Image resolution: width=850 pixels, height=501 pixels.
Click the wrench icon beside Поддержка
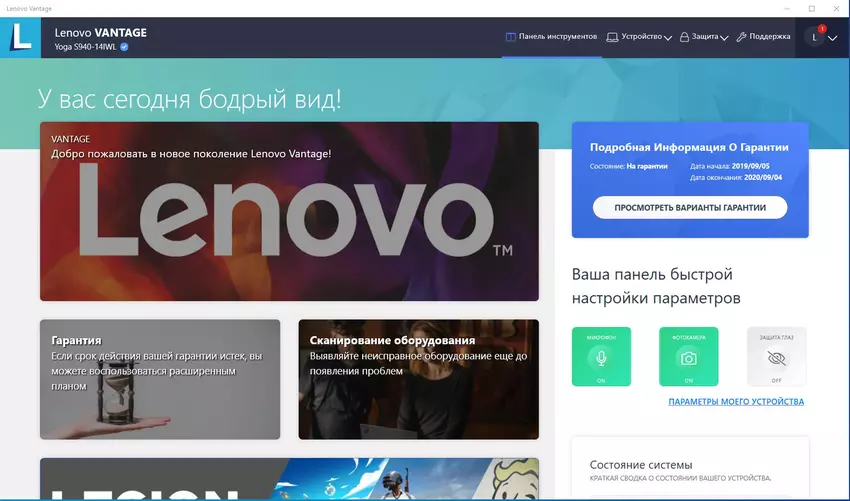pyautogui.click(x=741, y=37)
